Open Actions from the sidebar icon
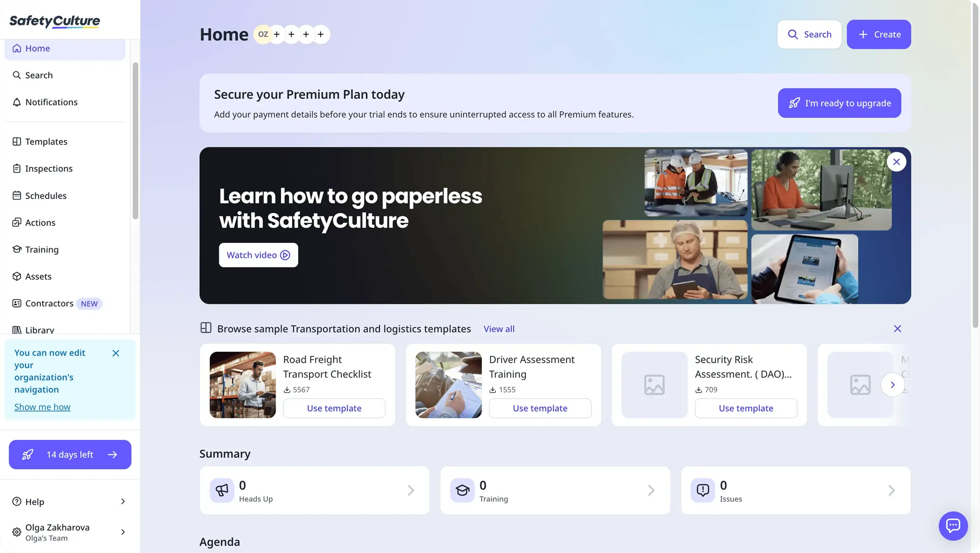Screen dimensions: 980x553 click(16, 223)
